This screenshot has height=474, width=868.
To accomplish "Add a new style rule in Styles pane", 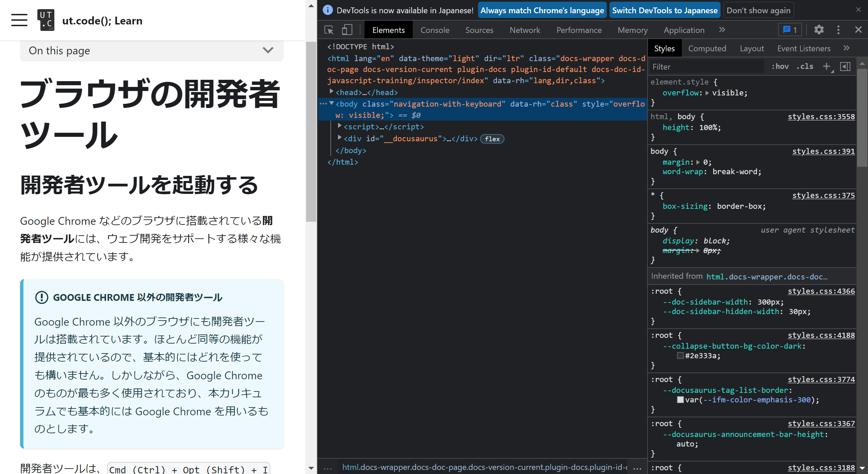I will pos(827,66).
